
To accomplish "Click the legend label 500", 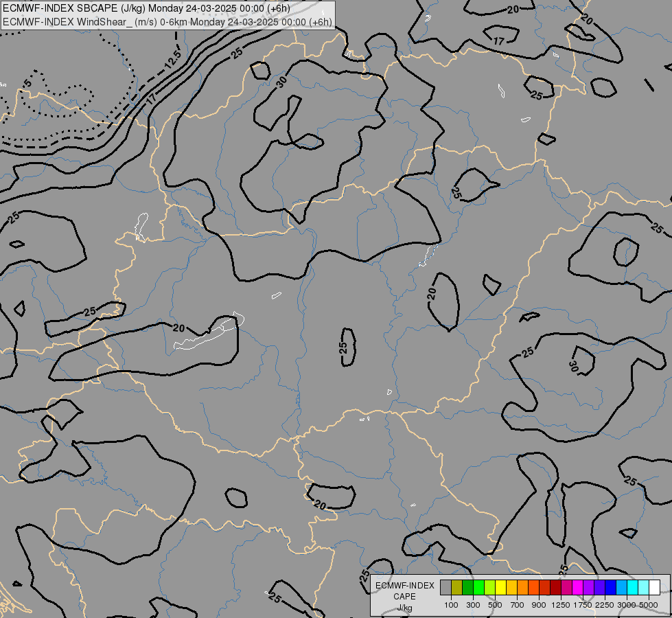I will point(495,605).
